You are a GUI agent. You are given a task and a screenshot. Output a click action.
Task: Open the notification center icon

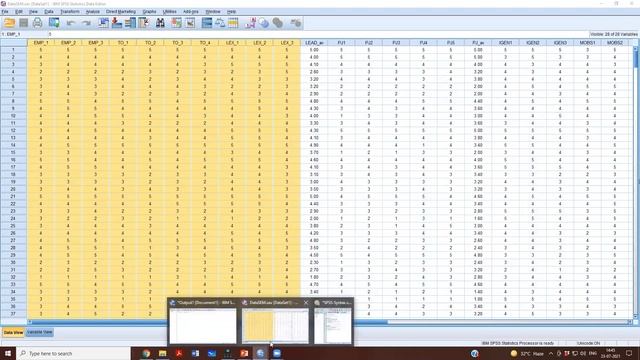coord(629,353)
